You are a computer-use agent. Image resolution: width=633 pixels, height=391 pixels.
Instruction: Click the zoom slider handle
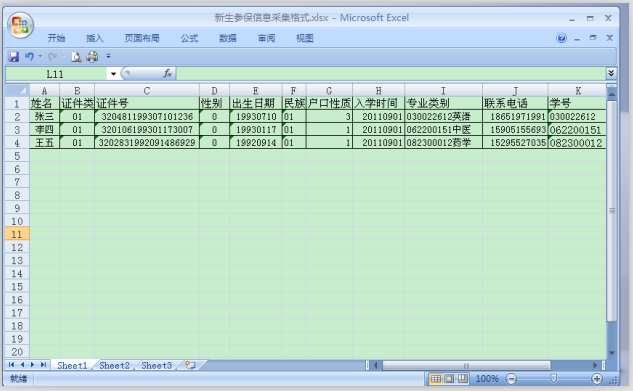[x=554, y=378]
